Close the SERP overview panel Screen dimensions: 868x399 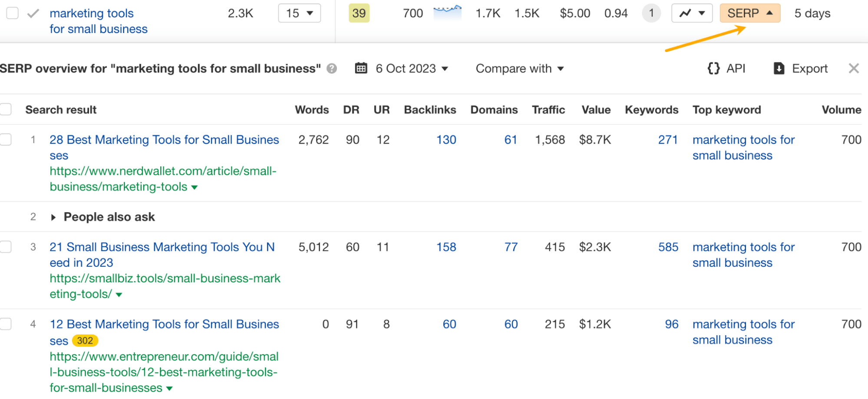coord(853,68)
